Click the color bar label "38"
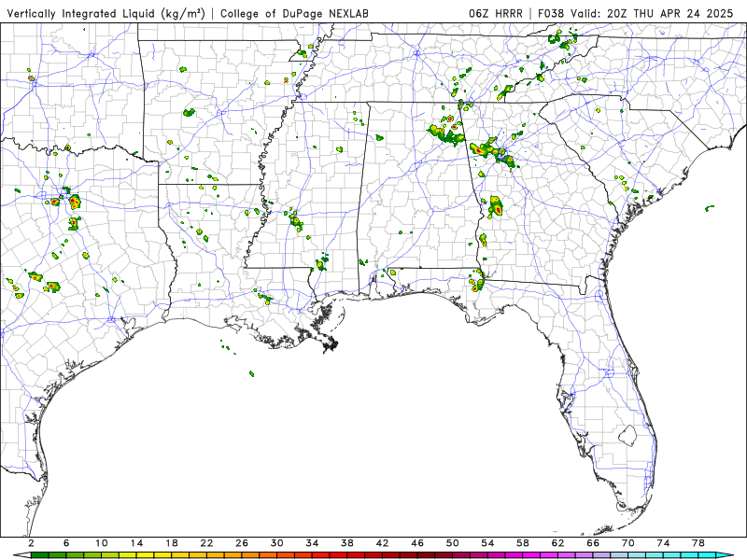 [347, 543]
